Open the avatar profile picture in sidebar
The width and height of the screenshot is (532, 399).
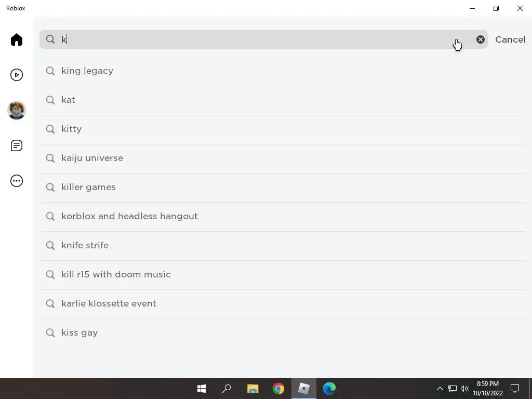[16, 110]
